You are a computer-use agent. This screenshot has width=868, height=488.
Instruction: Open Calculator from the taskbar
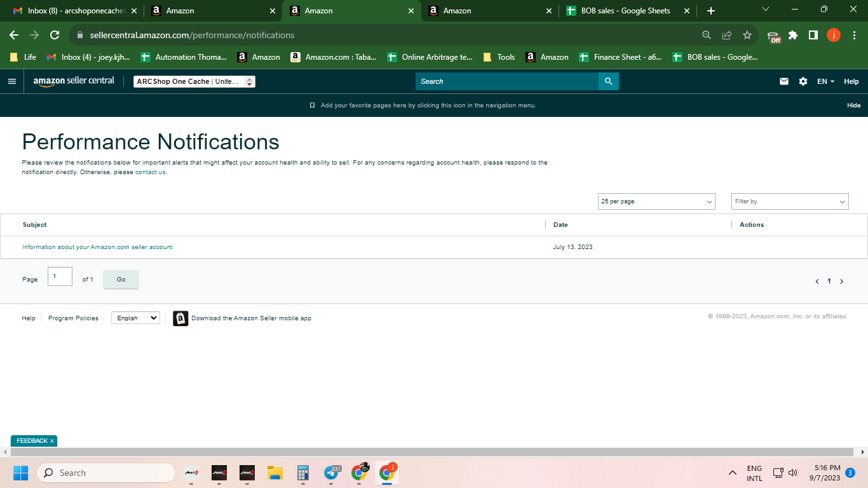coord(303,473)
